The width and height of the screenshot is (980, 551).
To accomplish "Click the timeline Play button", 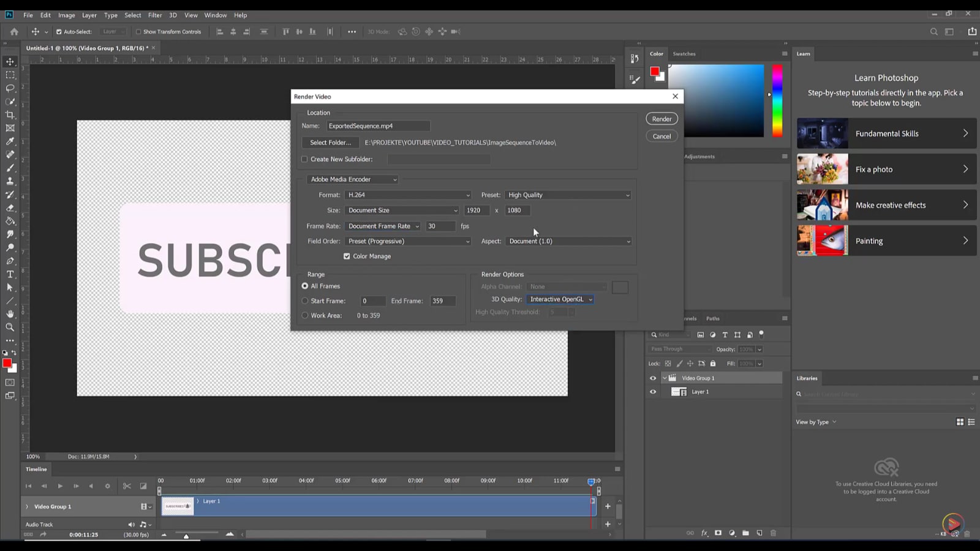I will [60, 486].
